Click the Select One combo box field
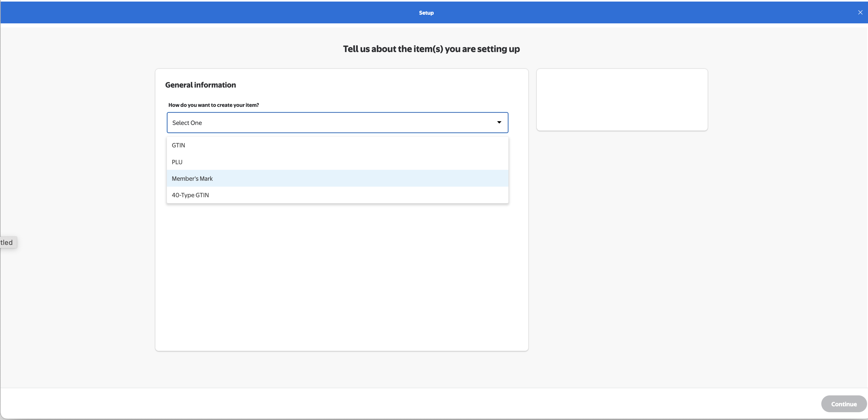Image resolution: width=868 pixels, height=420 pixels. pyautogui.click(x=337, y=122)
